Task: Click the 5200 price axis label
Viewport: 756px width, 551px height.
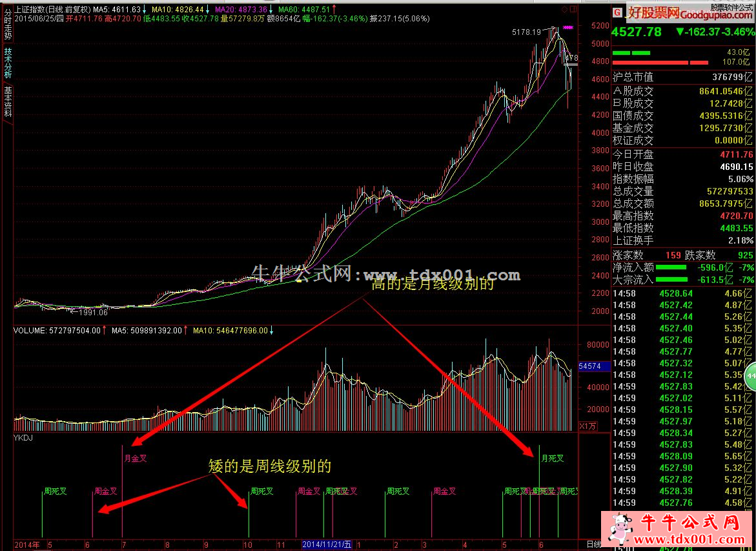Action: coord(600,26)
